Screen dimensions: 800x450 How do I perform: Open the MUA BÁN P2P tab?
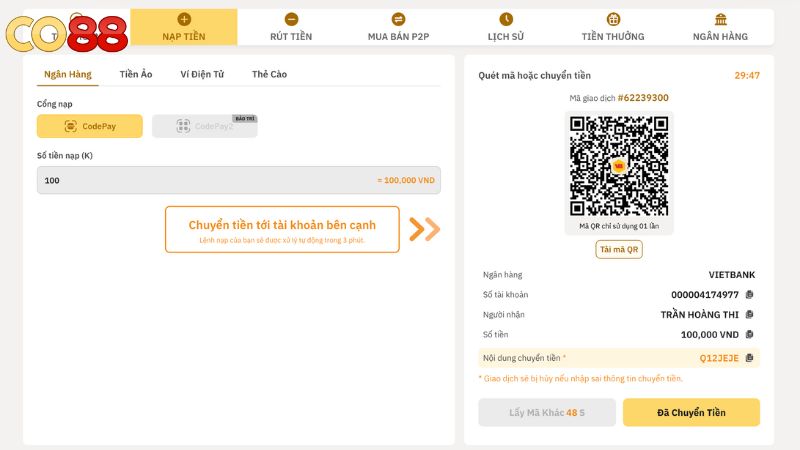398,27
